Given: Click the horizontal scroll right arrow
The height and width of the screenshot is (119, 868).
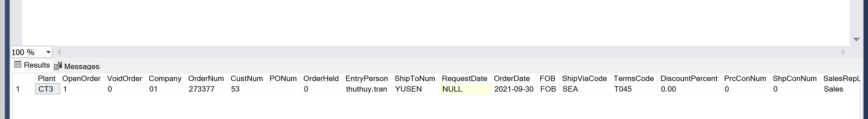Looking at the screenshot, I should (843, 52).
